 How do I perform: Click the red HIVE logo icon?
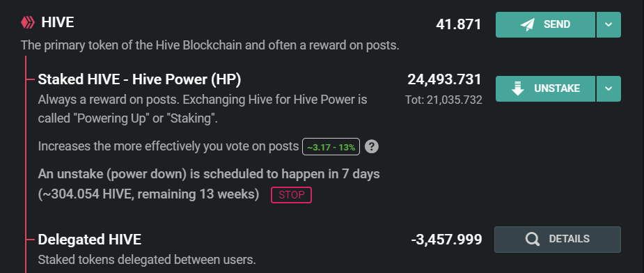[x=28, y=22]
